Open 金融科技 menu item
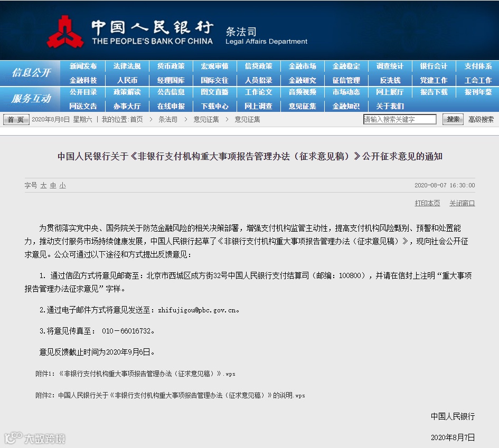This screenshot has height=448, width=499. [x=83, y=80]
